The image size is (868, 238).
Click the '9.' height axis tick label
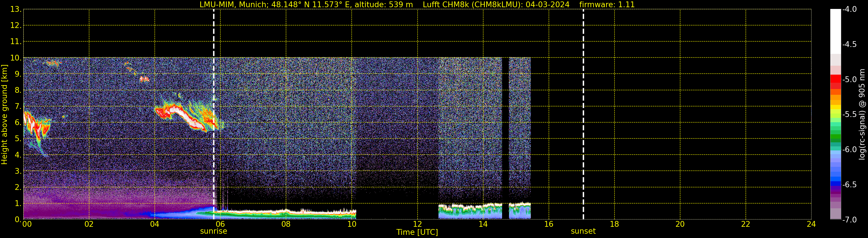18,74
